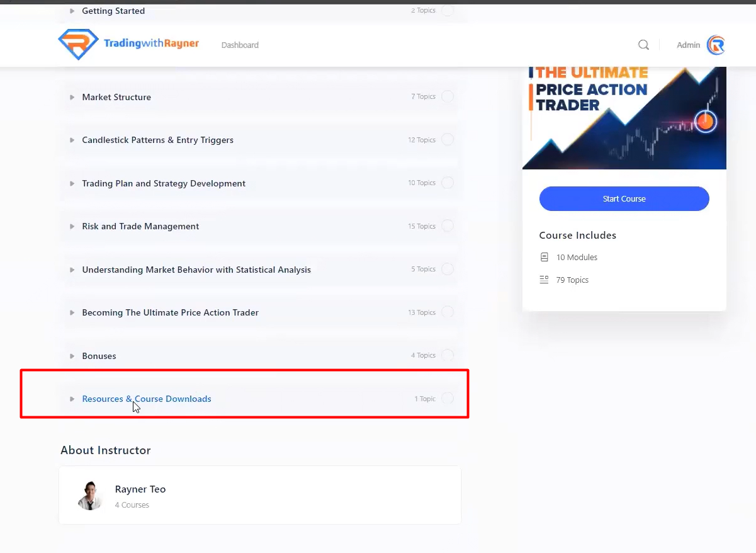The image size is (756, 553).
Task: Toggle Risk and Trade Management completion circle
Action: (x=448, y=225)
